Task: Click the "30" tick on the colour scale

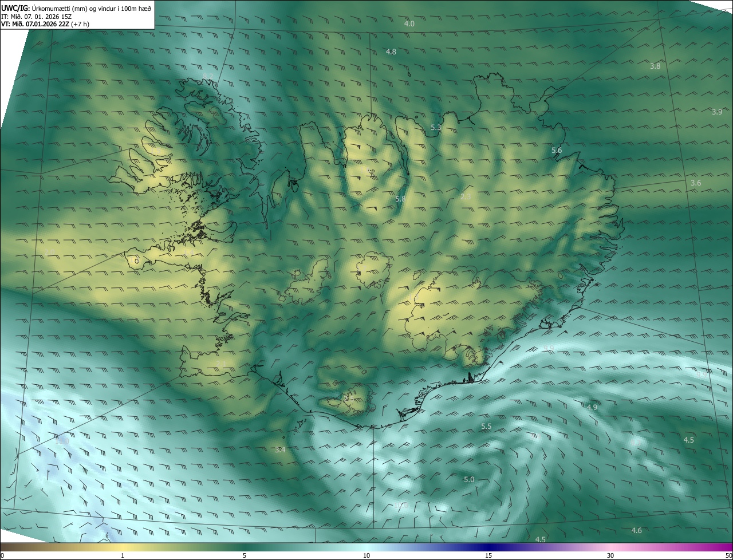Action: (x=610, y=555)
